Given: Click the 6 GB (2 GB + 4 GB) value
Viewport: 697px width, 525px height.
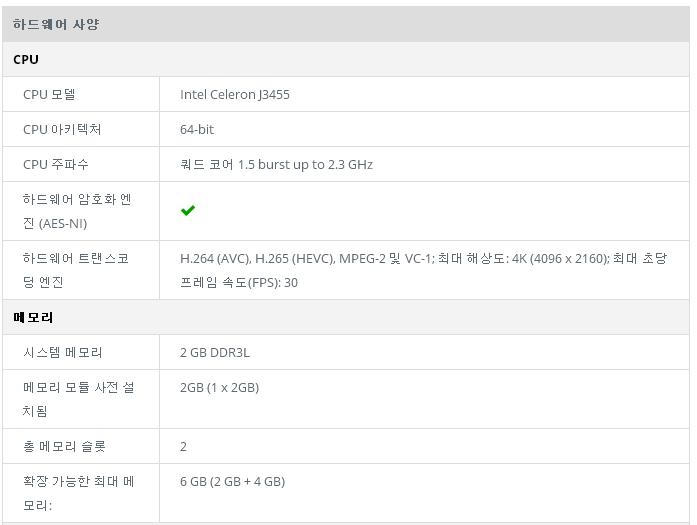Looking at the screenshot, I should pyautogui.click(x=232, y=481).
